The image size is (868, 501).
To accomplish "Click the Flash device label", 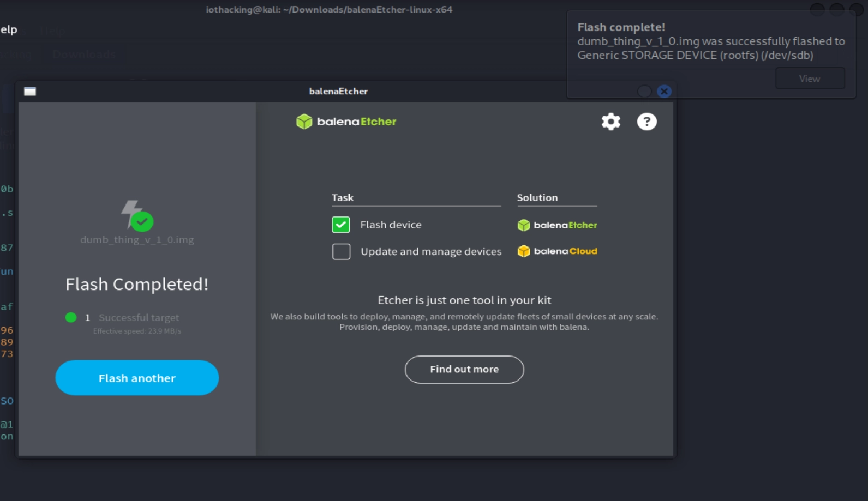I will point(391,225).
